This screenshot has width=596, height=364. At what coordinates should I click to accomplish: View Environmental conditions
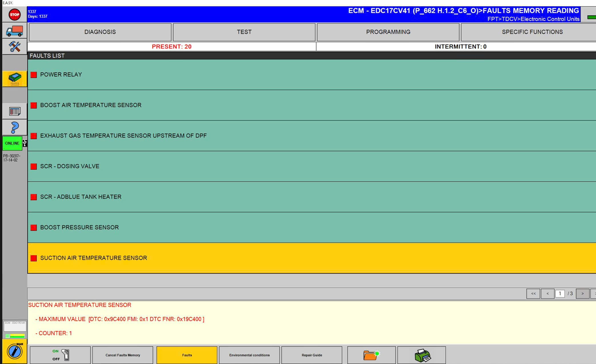[249, 355]
